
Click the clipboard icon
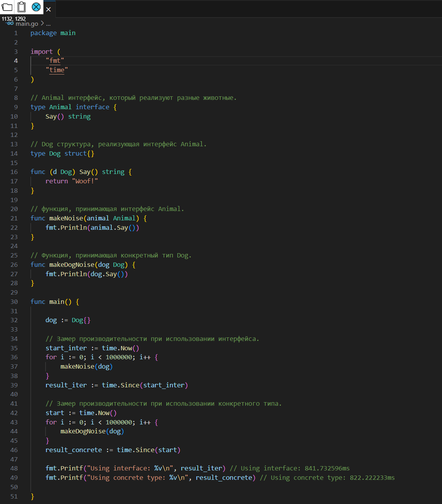coord(22,7)
